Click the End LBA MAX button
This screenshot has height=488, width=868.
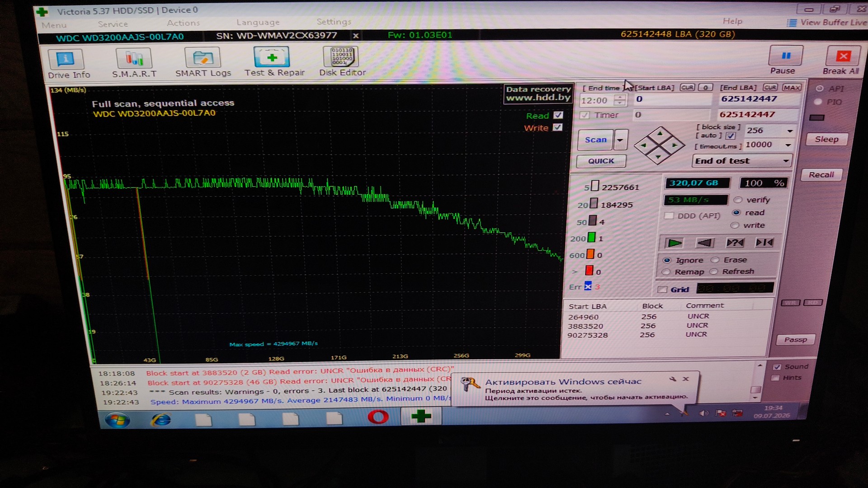point(792,88)
